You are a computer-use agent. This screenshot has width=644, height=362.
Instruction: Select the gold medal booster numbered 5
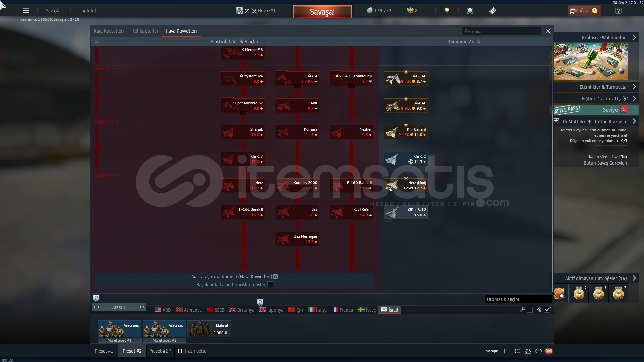(x=599, y=294)
